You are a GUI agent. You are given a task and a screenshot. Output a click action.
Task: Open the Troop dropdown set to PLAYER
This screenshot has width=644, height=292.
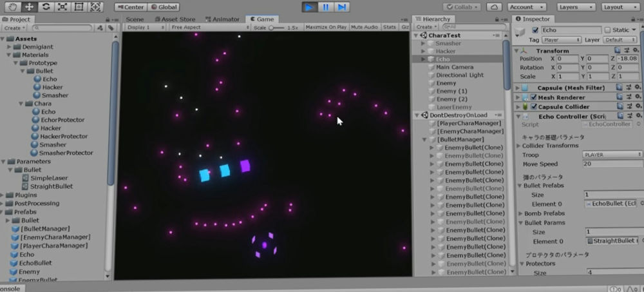612,155
